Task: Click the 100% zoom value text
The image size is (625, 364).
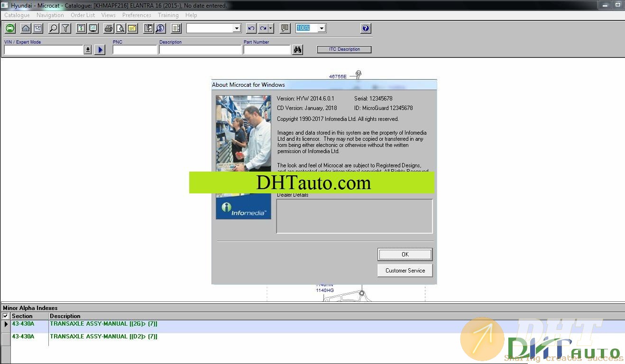Action: 303,28
